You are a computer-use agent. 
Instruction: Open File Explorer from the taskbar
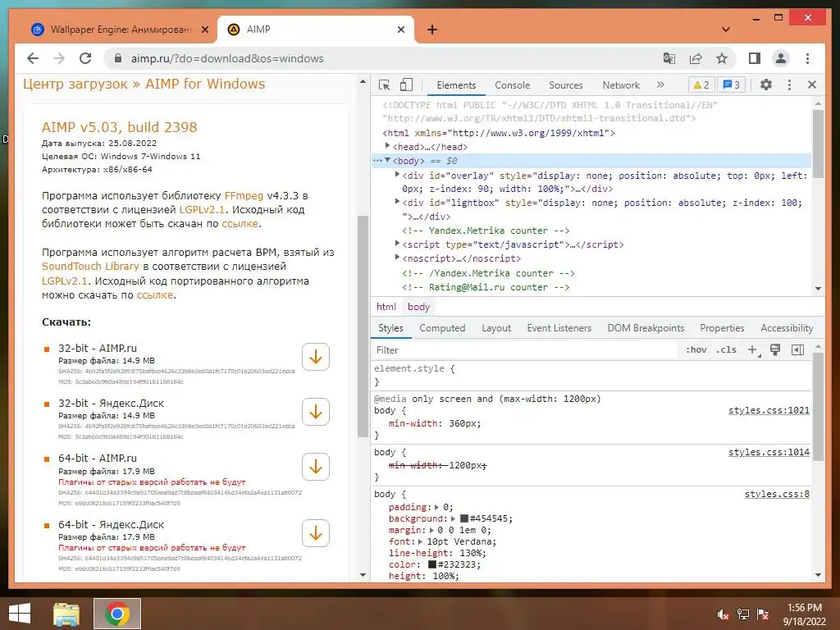(x=66, y=614)
